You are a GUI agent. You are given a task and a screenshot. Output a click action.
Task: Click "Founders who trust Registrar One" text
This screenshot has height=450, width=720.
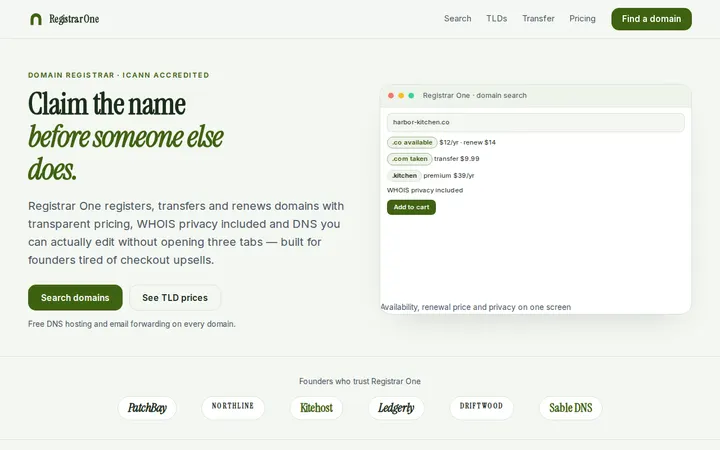tap(360, 381)
